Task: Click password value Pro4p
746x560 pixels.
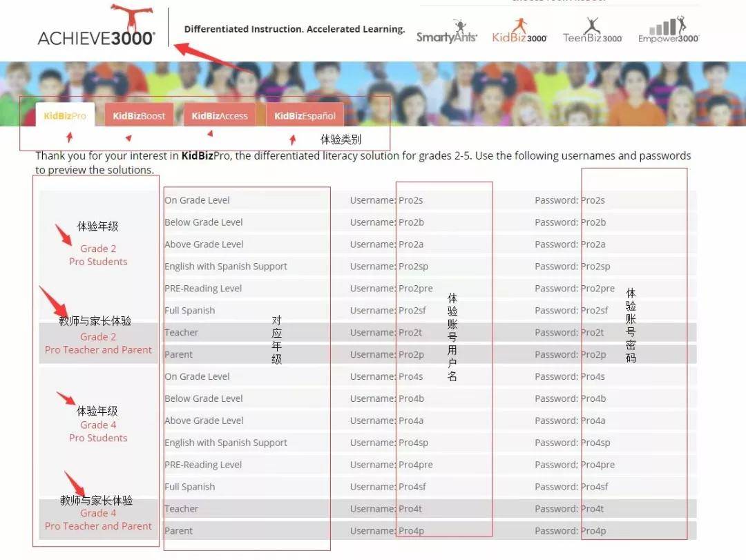Action: pos(593,530)
